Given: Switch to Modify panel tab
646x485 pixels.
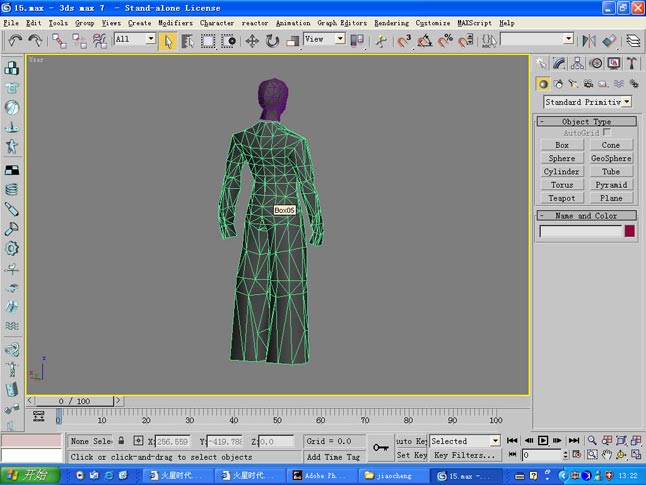Looking at the screenshot, I should 559,63.
